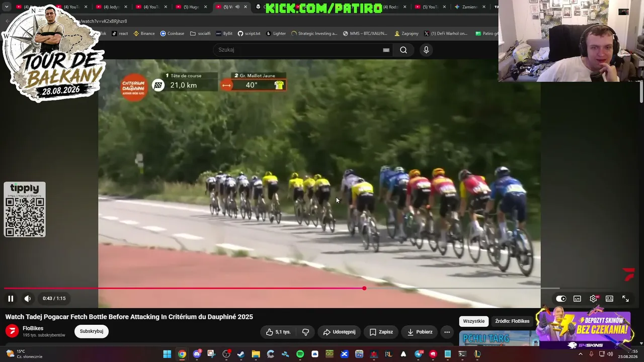This screenshot has width=644, height=362.
Task: Open the script.txt GitHub bookmark
Action: click(249, 34)
